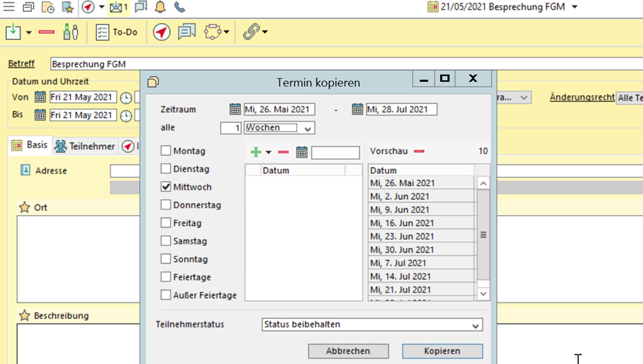
Task: Enable the Montag checkbox
Action: coord(166,151)
